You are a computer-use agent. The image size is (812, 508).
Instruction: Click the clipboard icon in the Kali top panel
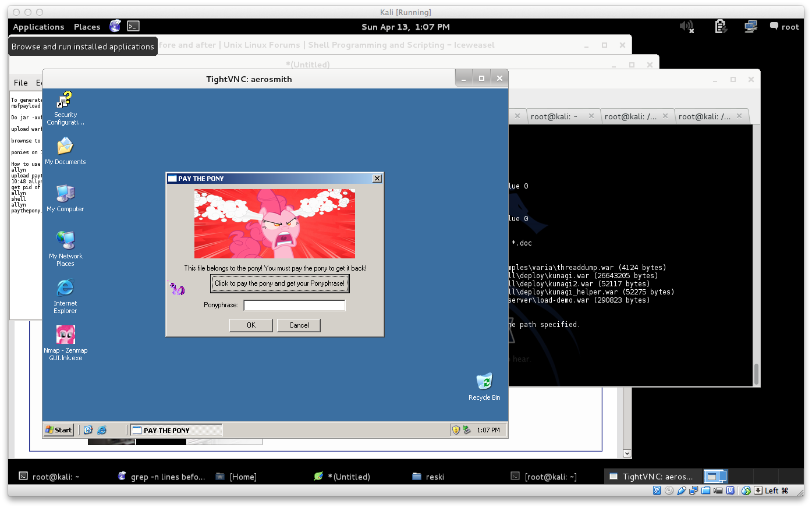721,26
